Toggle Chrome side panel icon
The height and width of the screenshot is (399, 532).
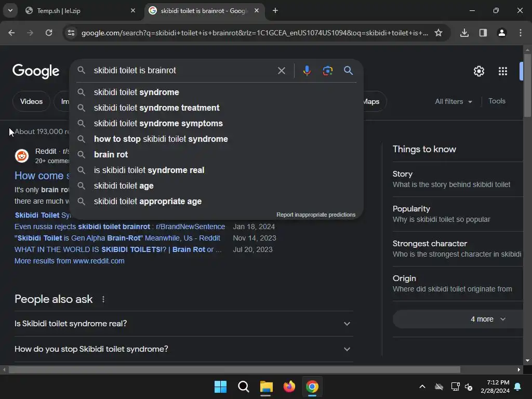[483, 33]
